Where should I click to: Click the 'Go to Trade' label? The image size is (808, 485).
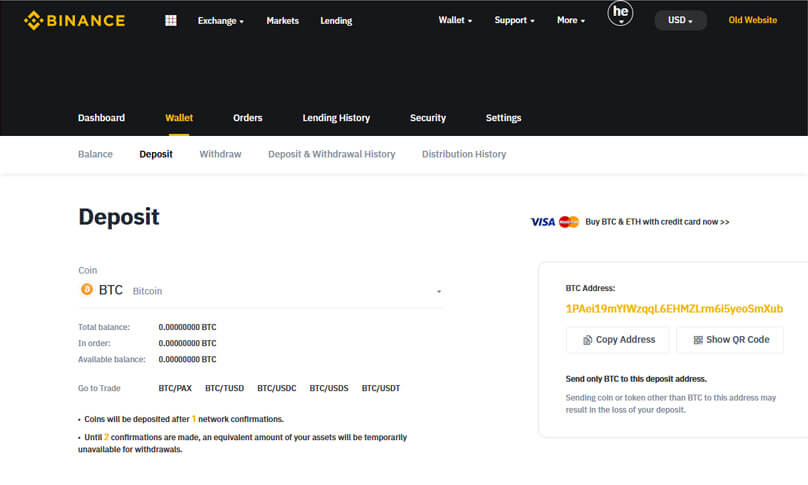coord(99,388)
